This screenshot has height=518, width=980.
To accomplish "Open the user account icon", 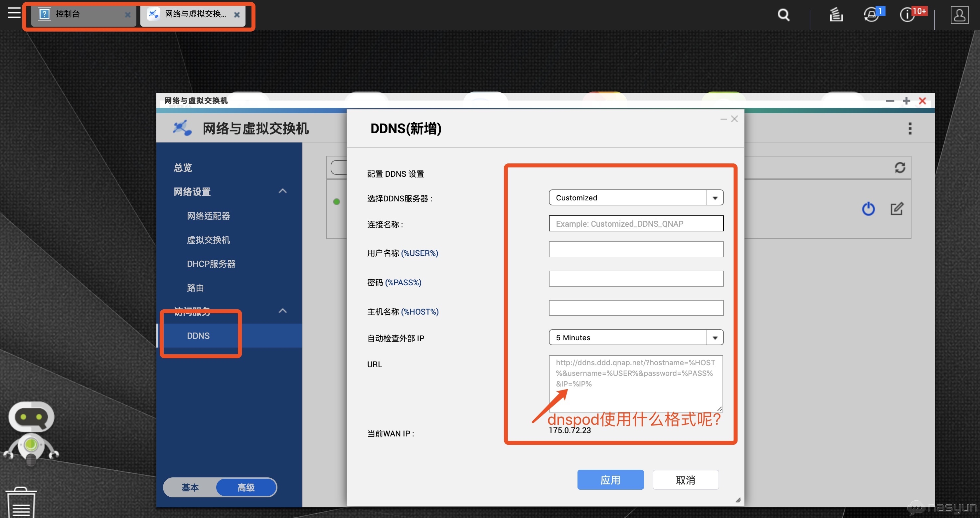I will [959, 15].
